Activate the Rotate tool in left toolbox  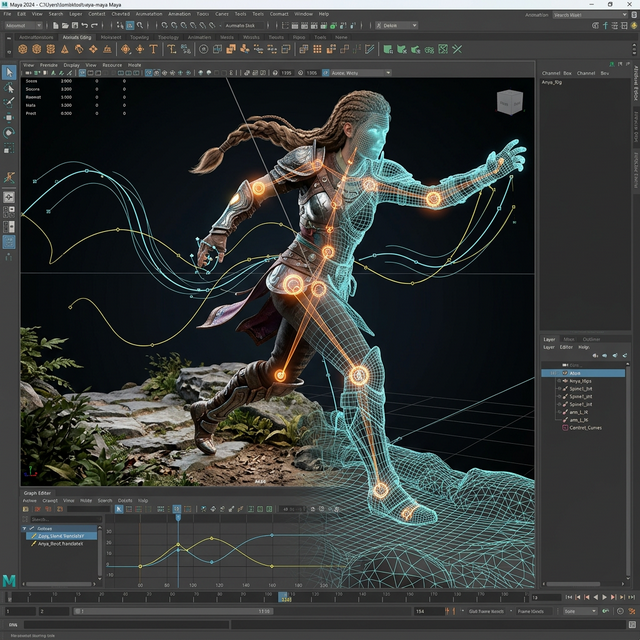point(9,133)
